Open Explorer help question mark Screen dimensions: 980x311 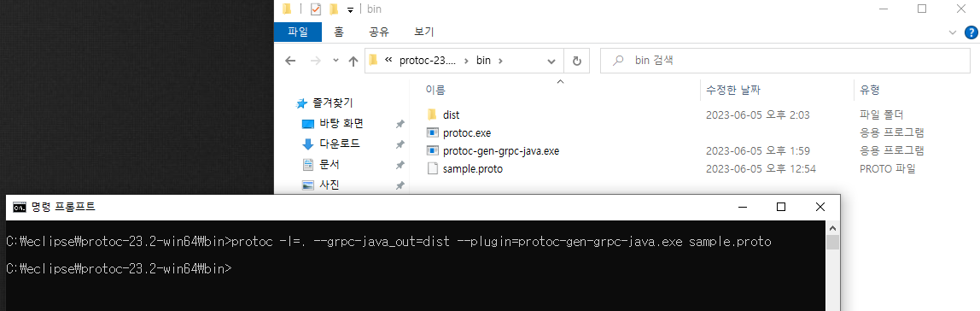tap(971, 32)
